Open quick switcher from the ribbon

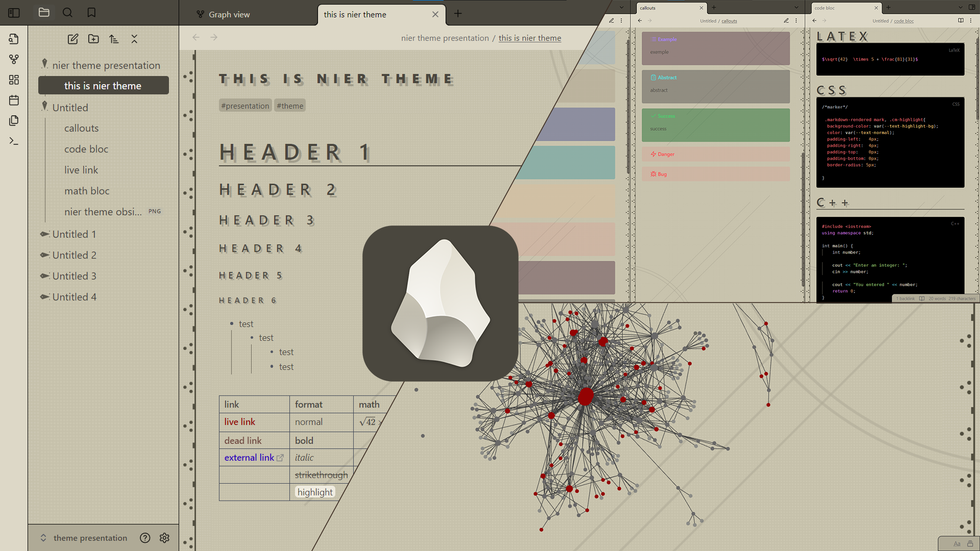14,39
